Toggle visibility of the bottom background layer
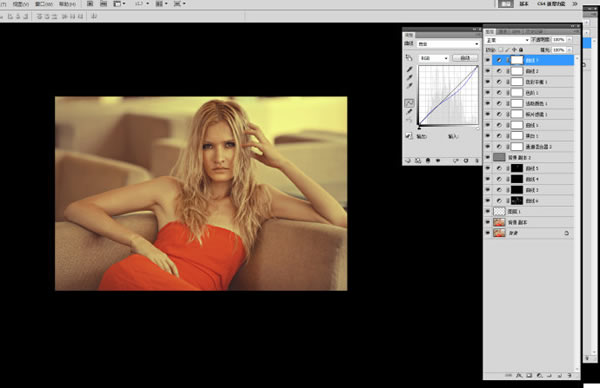The height and width of the screenshot is (388, 600). pyautogui.click(x=488, y=233)
